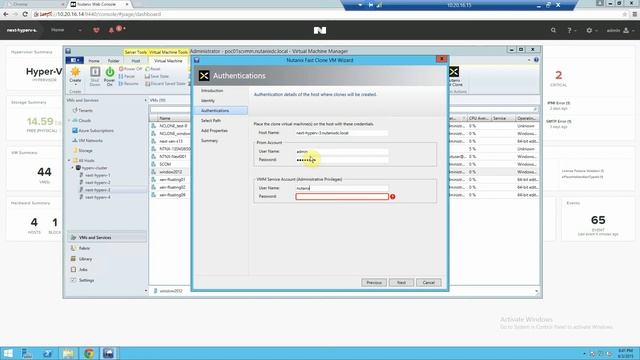The width and height of the screenshot is (640, 360).
Task: Collapse hyperv-cluster tree node
Action: [x=73, y=168]
